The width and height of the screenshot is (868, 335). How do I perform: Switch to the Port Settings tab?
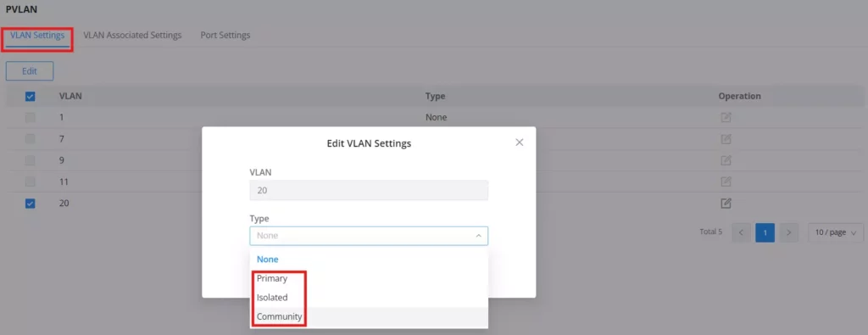coord(225,36)
